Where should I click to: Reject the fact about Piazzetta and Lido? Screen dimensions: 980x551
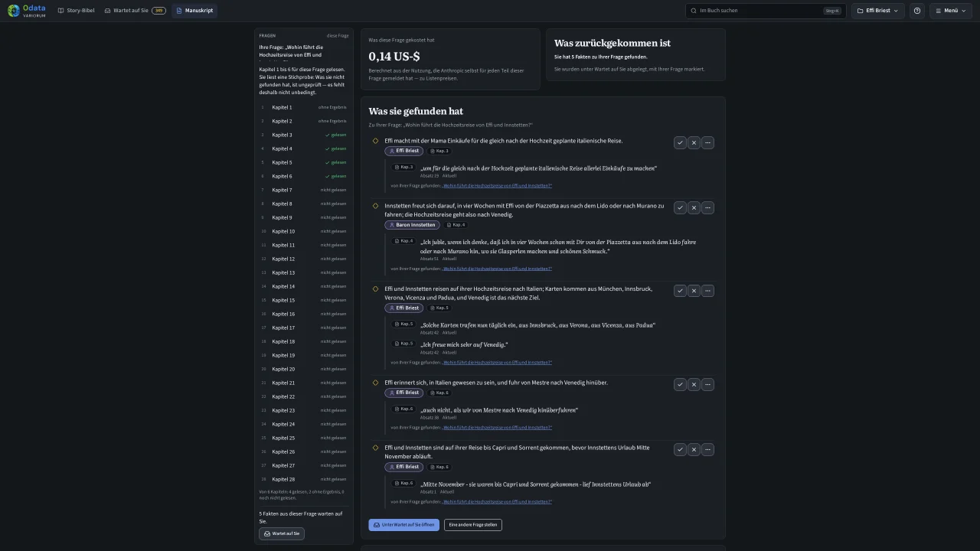click(x=694, y=208)
